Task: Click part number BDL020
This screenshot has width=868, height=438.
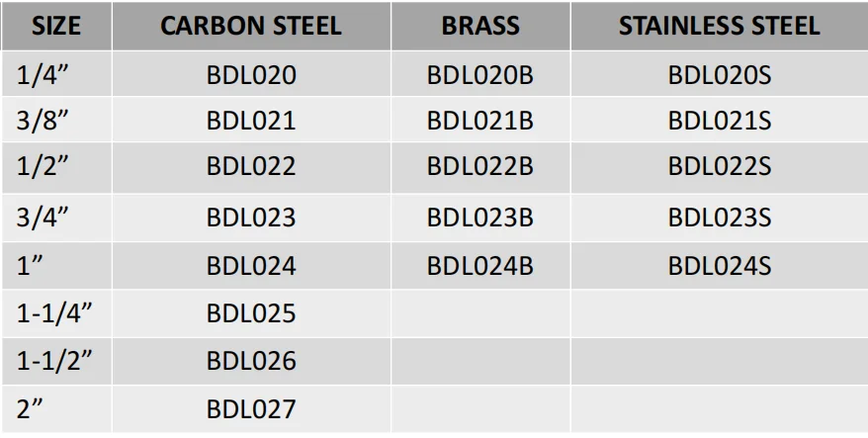Action: point(251,75)
